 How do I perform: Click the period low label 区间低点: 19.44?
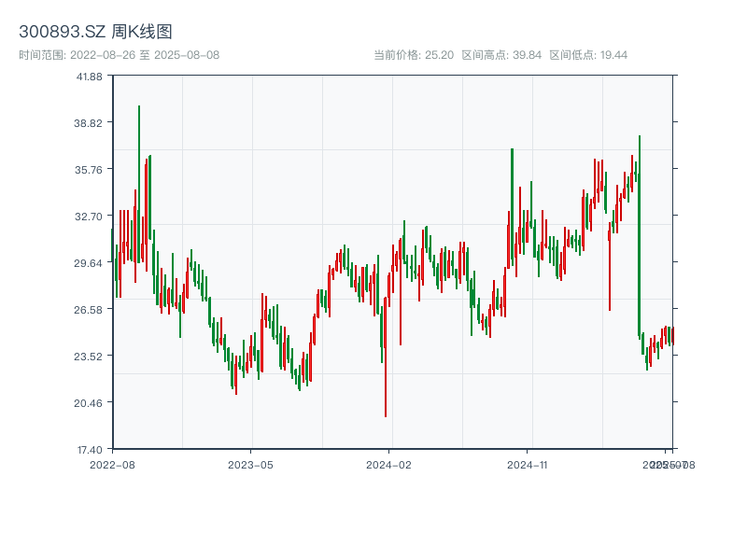point(588,55)
